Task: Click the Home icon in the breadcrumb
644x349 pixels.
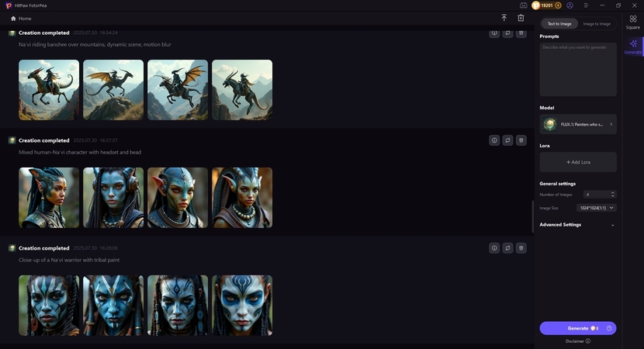Action: coord(13,19)
